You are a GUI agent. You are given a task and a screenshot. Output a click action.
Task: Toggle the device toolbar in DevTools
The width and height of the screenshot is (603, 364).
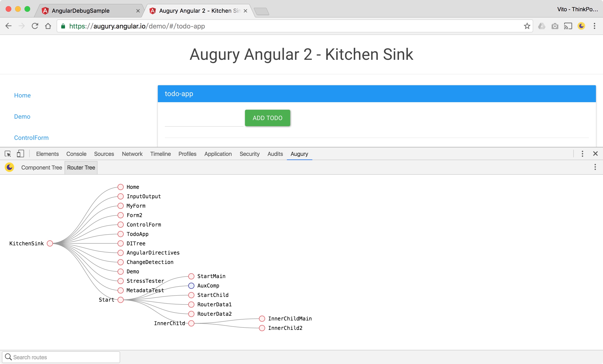tap(20, 154)
